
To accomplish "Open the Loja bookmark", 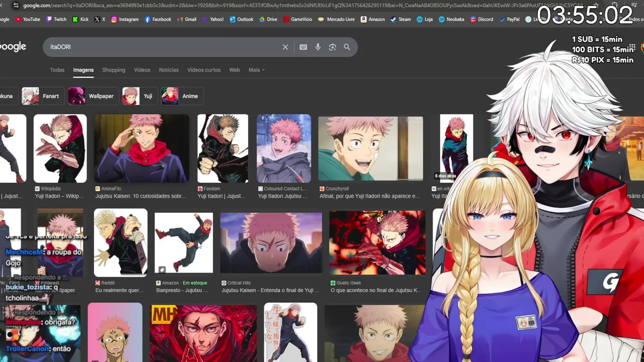I will coord(425,19).
